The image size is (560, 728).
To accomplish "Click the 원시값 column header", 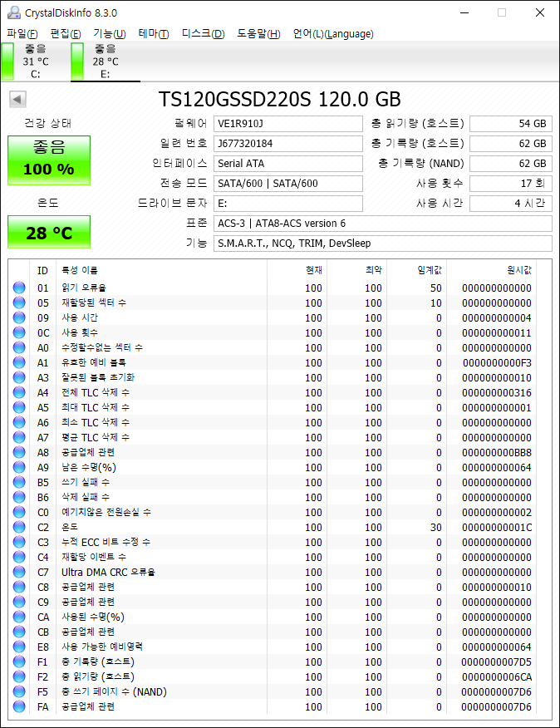I will click(x=518, y=270).
